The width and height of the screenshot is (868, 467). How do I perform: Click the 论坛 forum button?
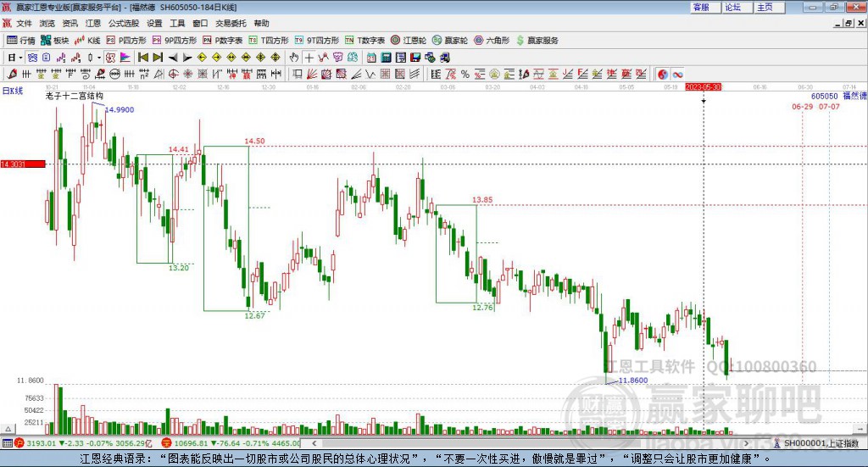737,7
